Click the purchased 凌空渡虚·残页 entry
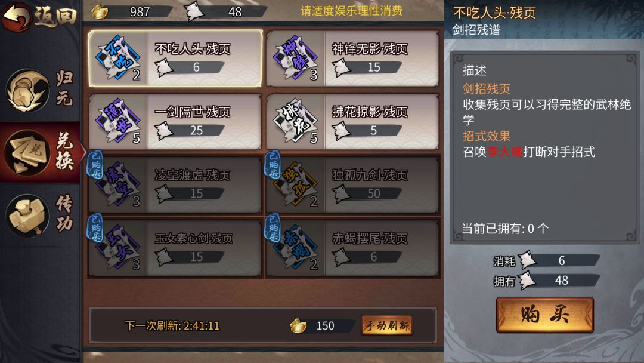Screen dimensions: 644x363 [x=175, y=184]
